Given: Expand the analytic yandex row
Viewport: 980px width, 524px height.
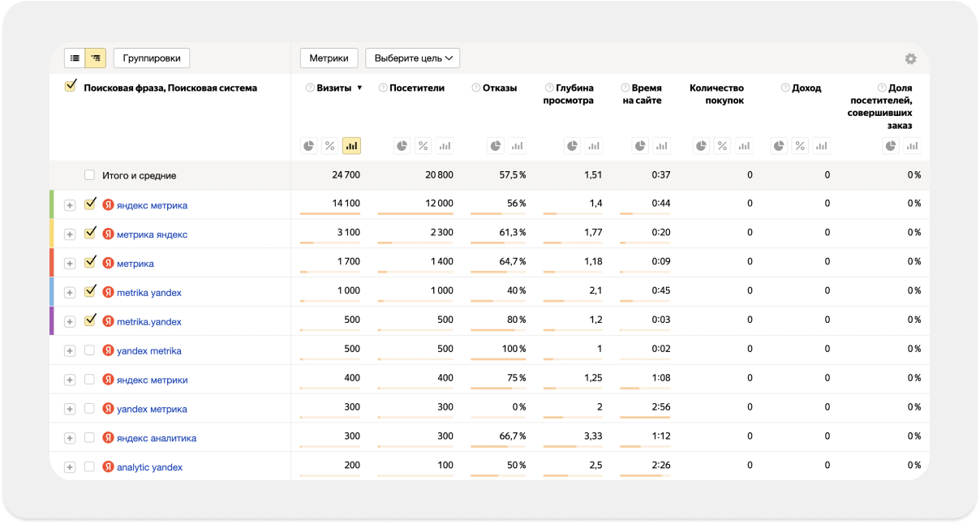Looking at the screenshot, I should click(x=69, y=468).
